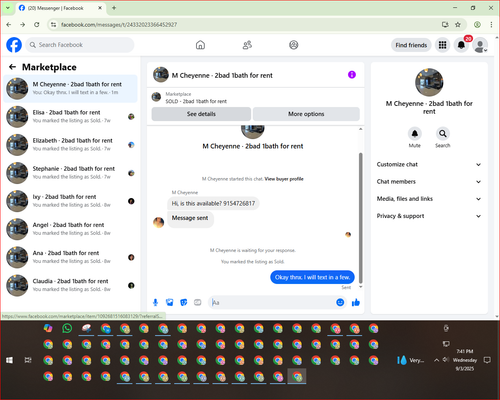Open a new browser tab
This screenshot has height=400, width=500.
(114, 8)
